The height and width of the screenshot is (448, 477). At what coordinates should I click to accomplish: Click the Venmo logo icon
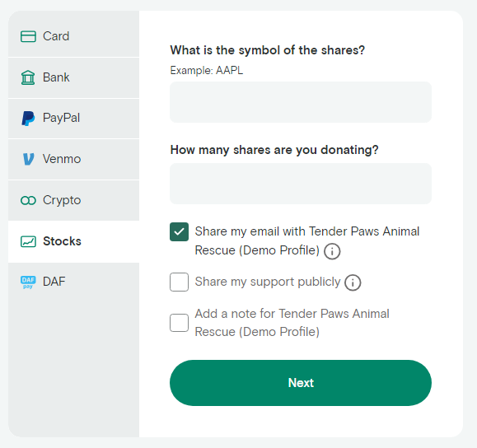(x=29, y=159)
